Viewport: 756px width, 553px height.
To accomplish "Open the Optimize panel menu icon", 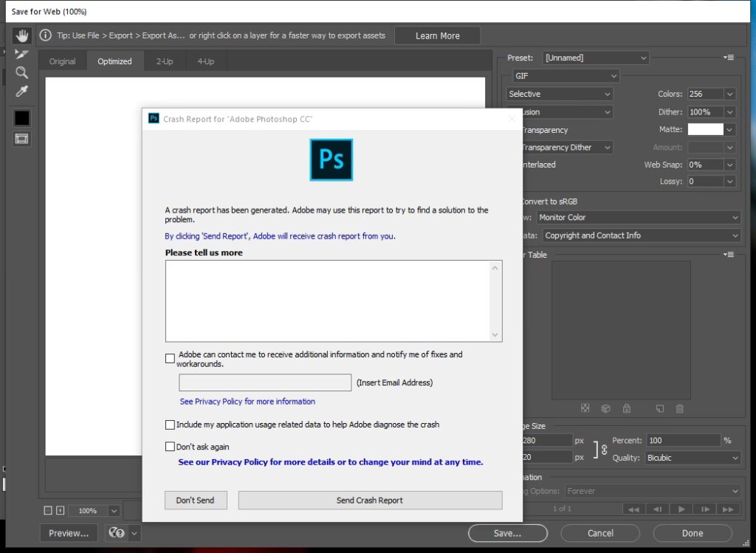I will click(729, 58).
